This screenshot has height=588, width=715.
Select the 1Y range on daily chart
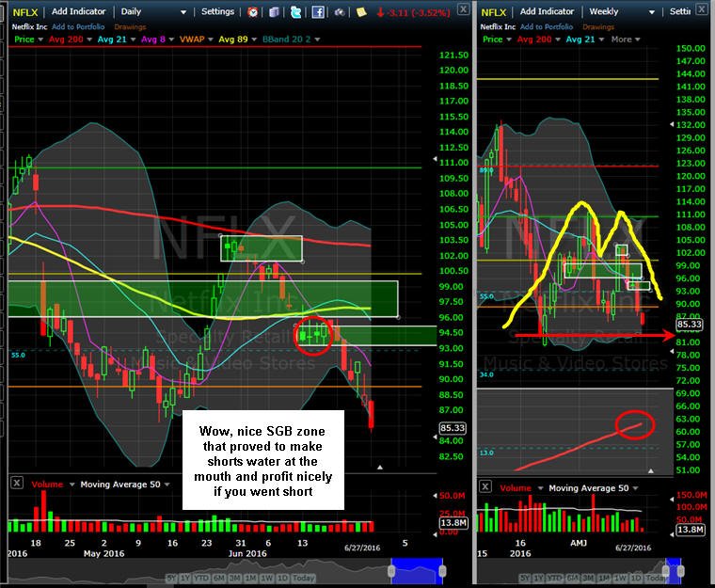pyautogui.click(x=184, y=578)
